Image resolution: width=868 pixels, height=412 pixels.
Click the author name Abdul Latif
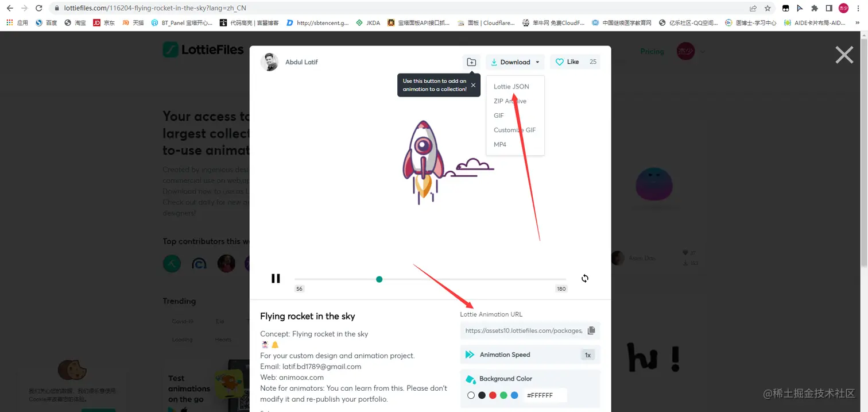(x=301, y=62)
